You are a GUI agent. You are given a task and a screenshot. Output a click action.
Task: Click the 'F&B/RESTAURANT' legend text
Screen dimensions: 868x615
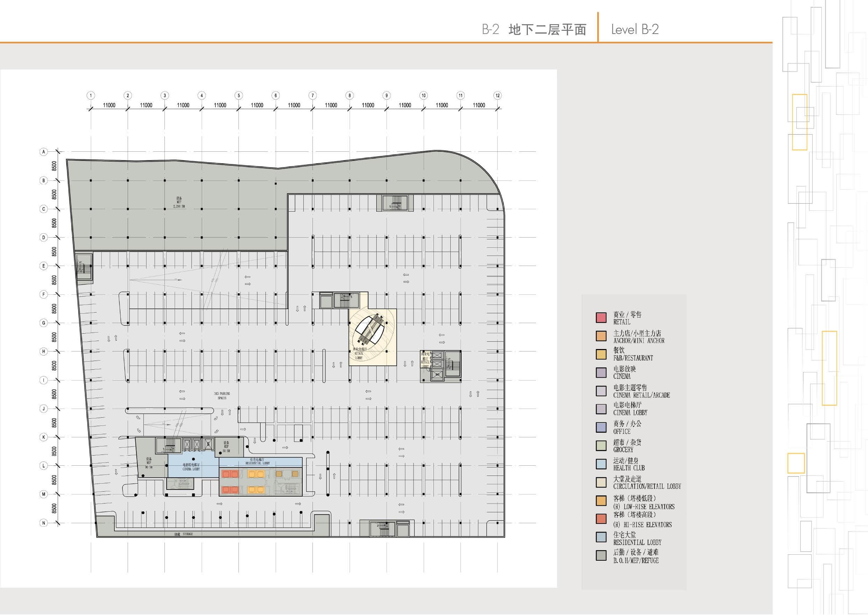coord(633,358)
